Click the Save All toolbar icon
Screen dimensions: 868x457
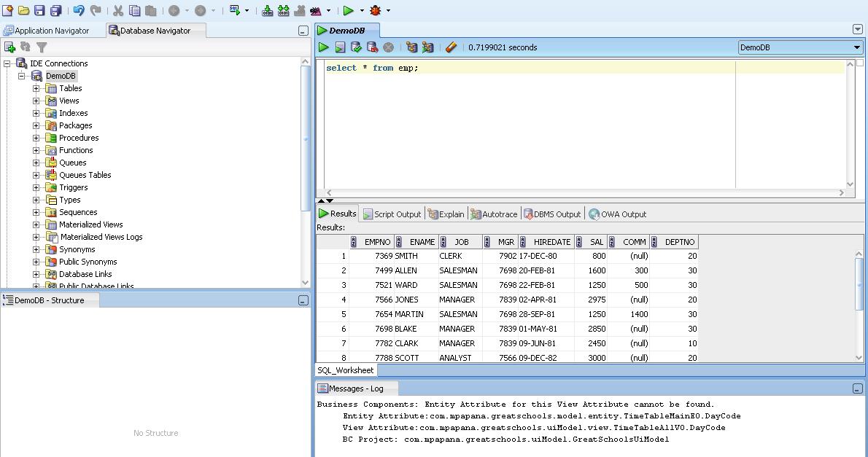(x=56, y=10)
